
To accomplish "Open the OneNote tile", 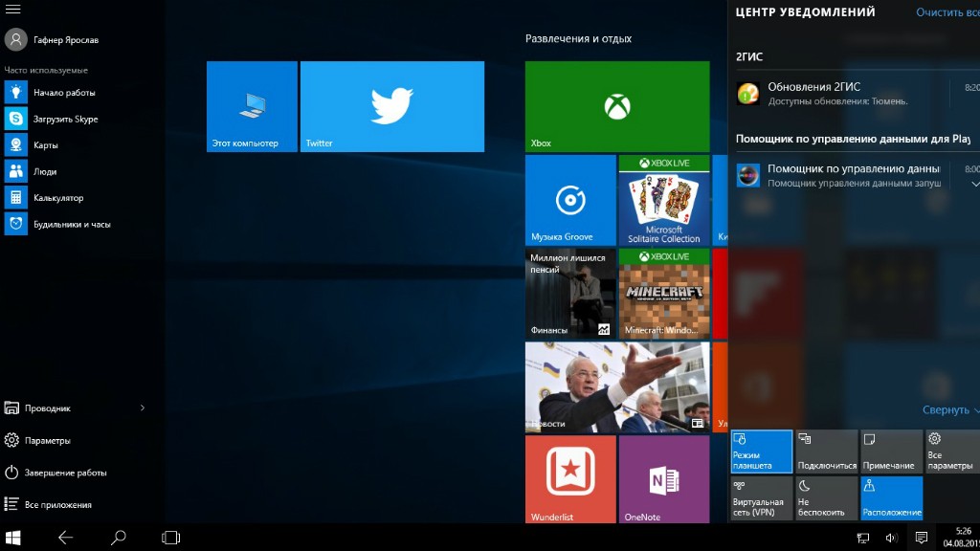I will 664,479.
